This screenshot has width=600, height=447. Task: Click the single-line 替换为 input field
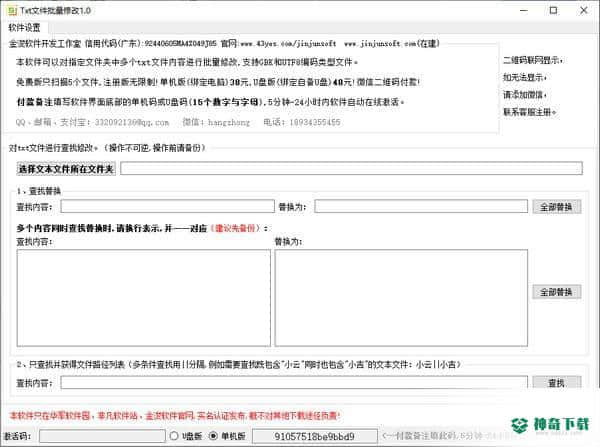(x=421, y=207)
